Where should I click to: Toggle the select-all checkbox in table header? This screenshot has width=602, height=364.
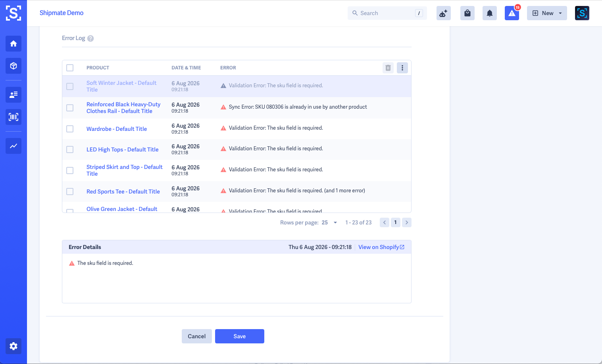pyautogui.click(x=70, y=68)
